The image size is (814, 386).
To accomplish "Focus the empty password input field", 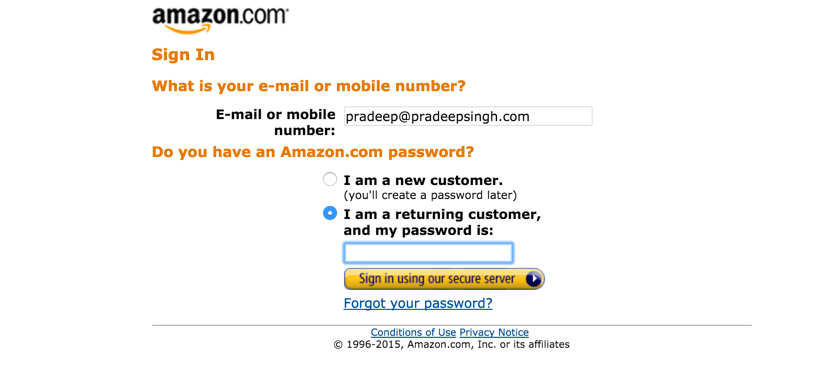I will pos(428,253).
